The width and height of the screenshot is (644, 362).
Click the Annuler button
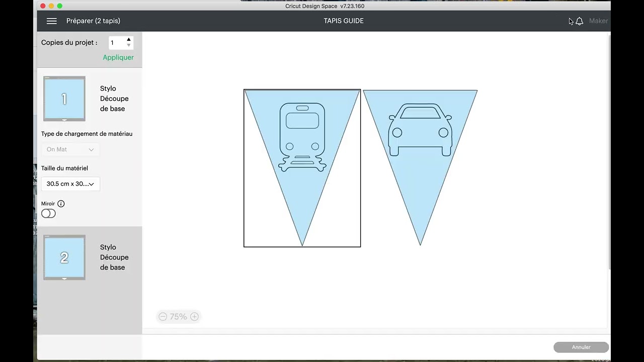pyautogui.click(x=581, y=347)
